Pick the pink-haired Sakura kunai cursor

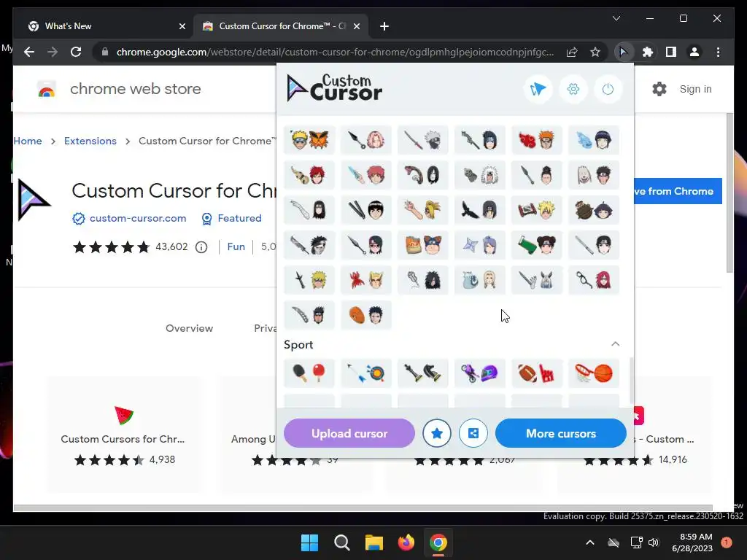366,140
